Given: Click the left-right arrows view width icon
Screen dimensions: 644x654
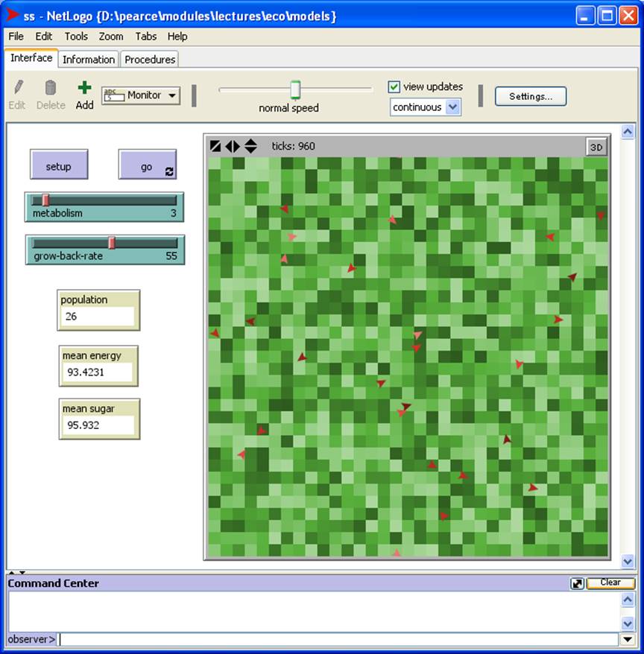Looking at the screenshot, I should coord(233,147).
